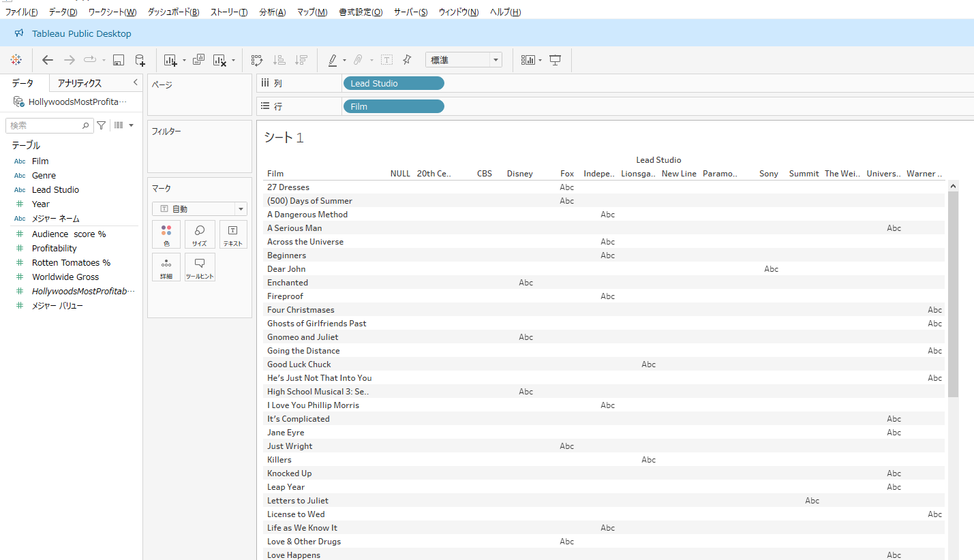
Task: Collapse the data pane with chevron
Action: (135, 82)
